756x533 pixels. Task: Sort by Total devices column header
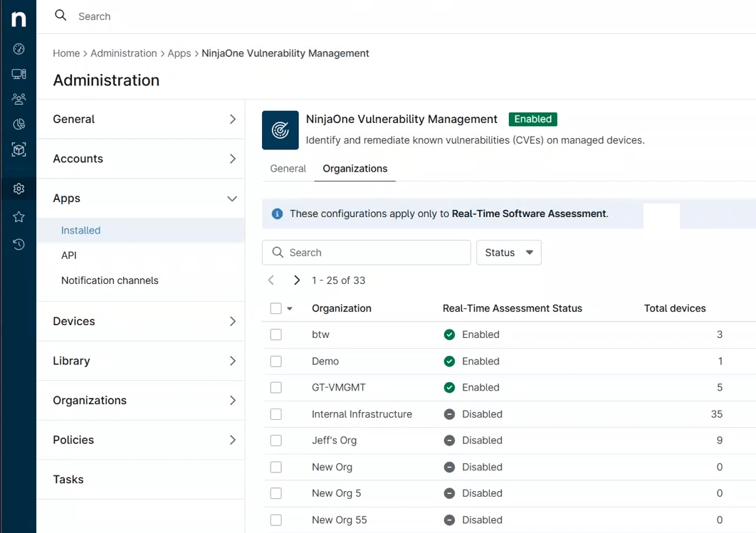675,308
